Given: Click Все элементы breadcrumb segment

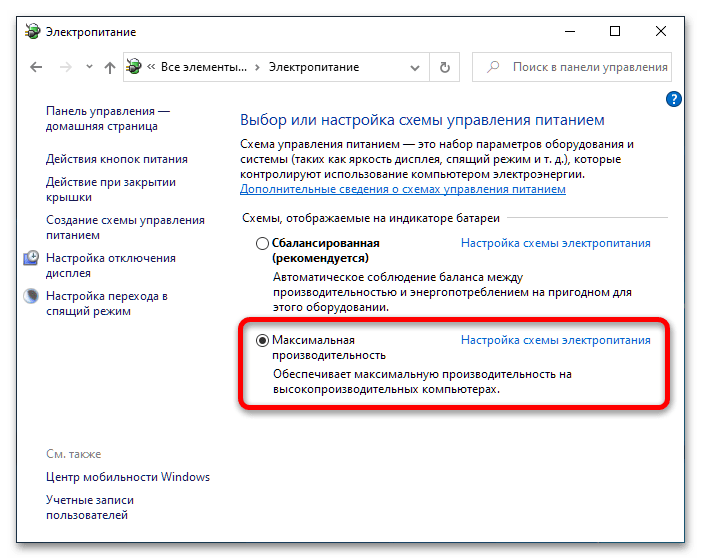Looking at the screenshot, I should click(204, 67).
